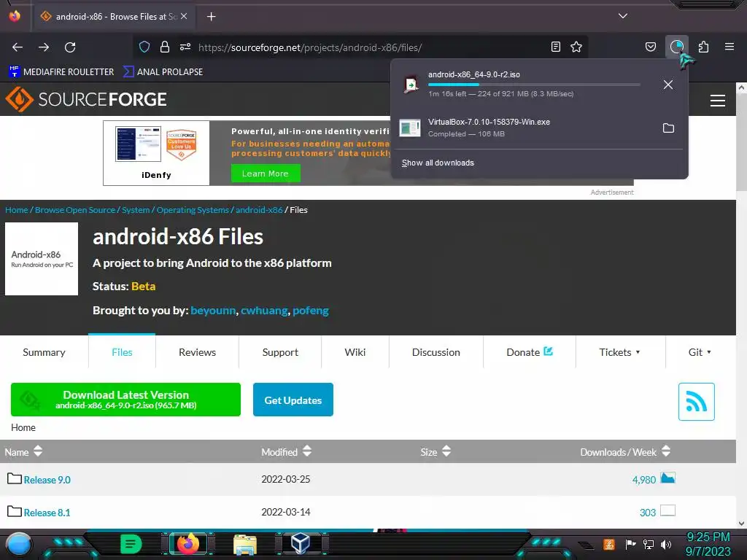Click Get Updates button
The width and height of the screenshot is (747, 560).
click(x=293, y=400)
